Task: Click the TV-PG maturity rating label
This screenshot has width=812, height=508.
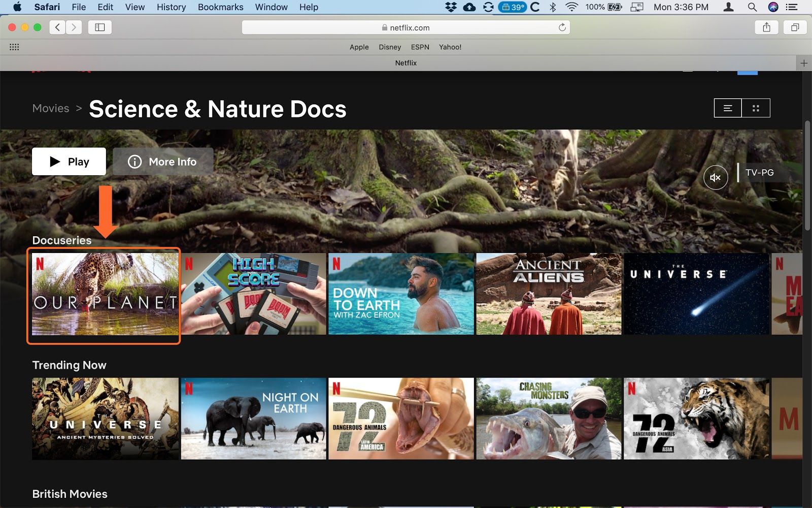Action: pos(759,173)
